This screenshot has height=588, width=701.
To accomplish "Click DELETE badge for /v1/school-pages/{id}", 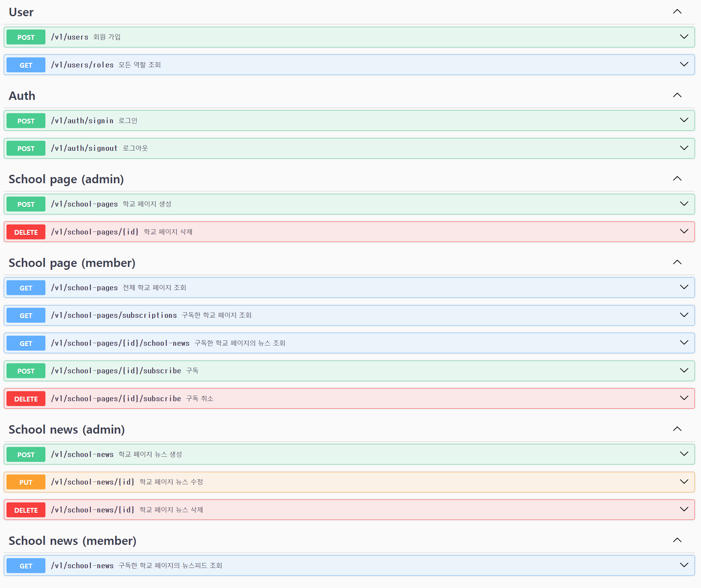I will pyautogui.click(x=26, y=232).
